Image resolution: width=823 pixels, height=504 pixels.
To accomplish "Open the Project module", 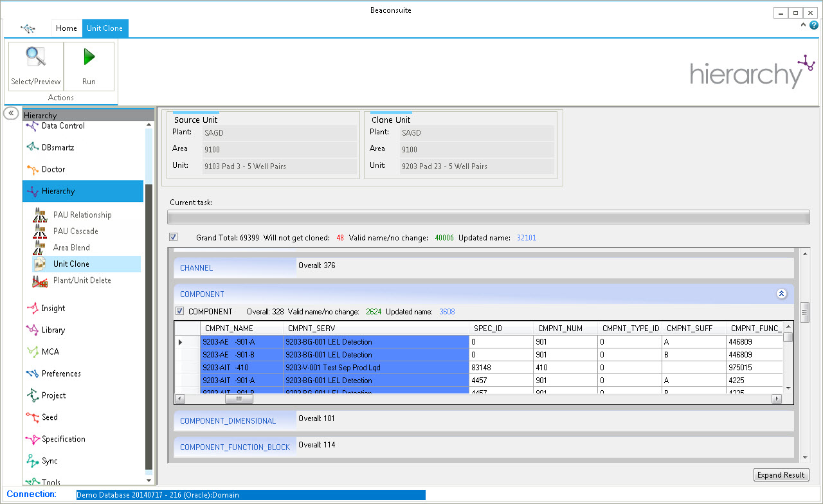I will pyautogui.click(x=53, y=395).
